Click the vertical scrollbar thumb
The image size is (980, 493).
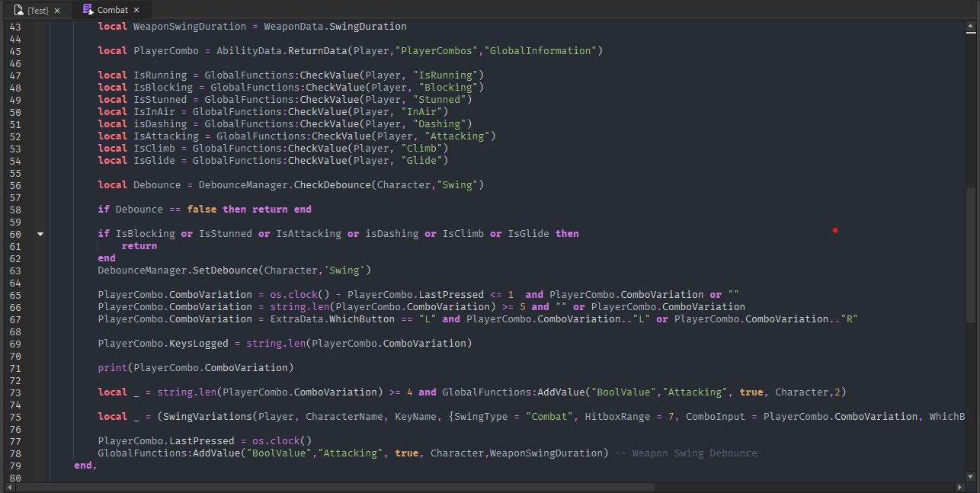(970, 255)
